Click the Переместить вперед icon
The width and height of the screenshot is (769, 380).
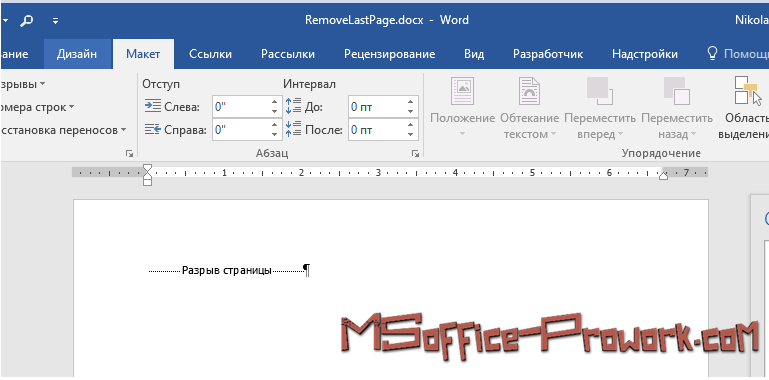(600, 91)
